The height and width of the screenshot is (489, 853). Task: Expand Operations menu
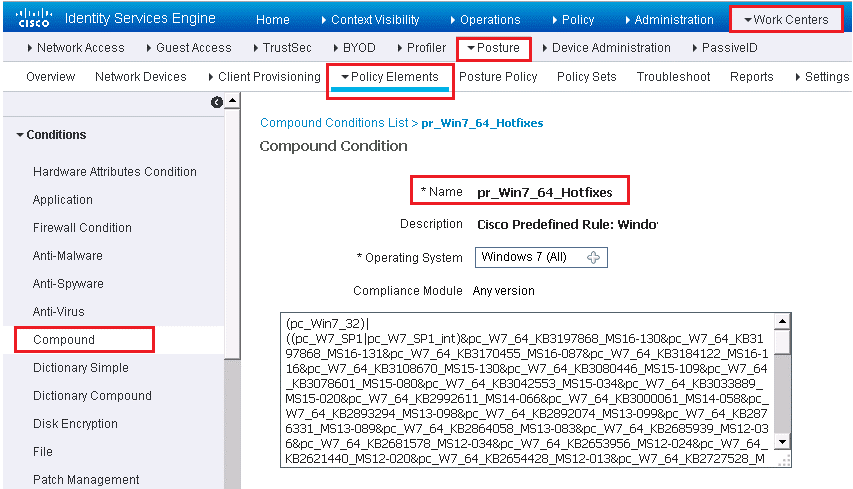(485, 20)
